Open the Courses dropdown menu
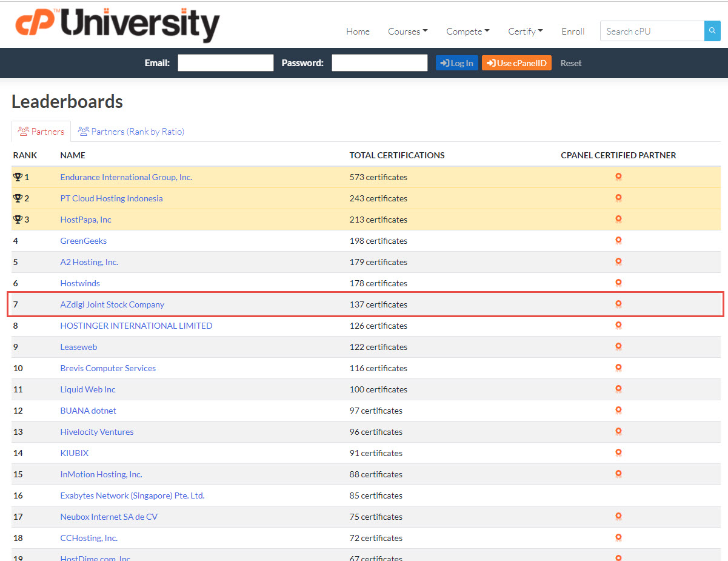 coord(407,31)
